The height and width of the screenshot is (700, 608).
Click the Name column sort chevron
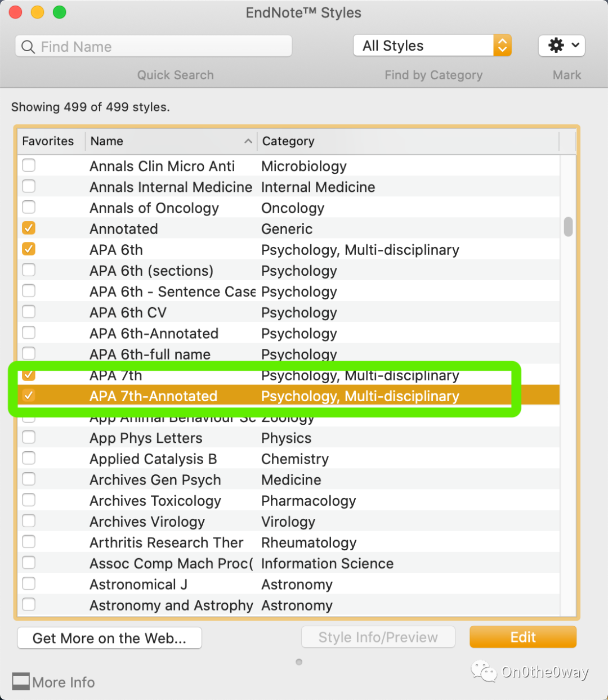[248, 141]
